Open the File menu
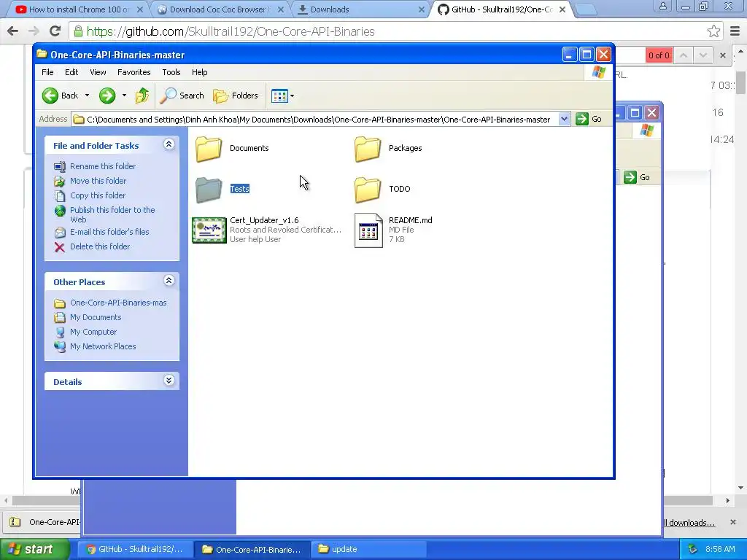This screenshot has width=747, height=560. click(47, 72)
